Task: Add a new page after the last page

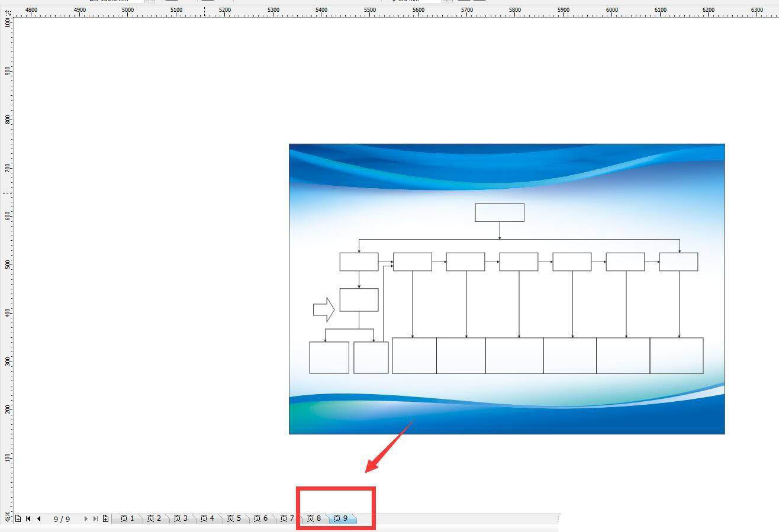Action: pos(105,519)
